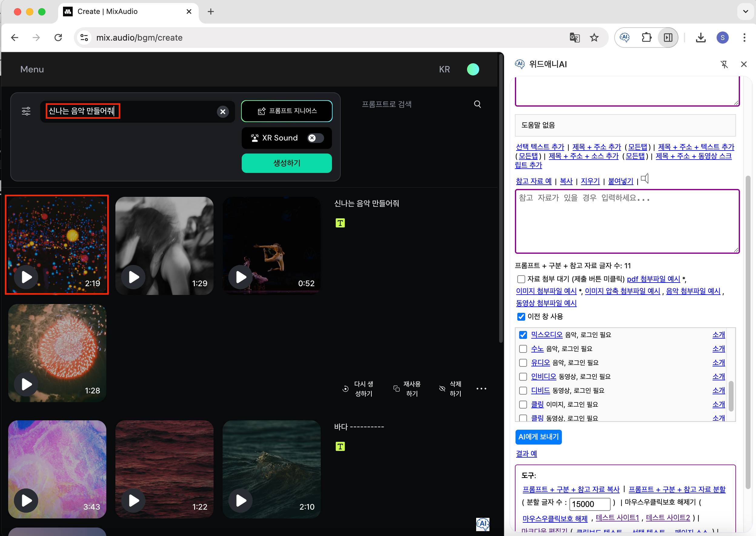Toggle the XR Sound switch
This screenshot has height=536, width=756.
(x=315, y=138)
